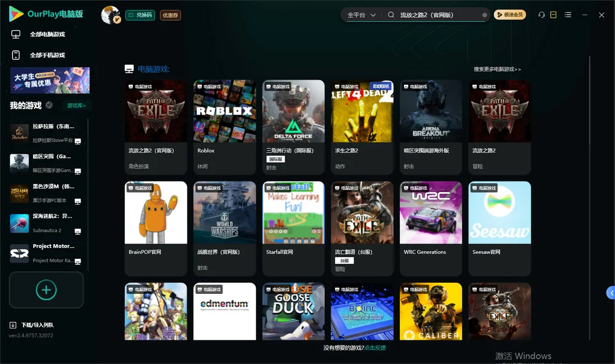Screen dimensions: 615x364
Task: Click the PC icon beside 拉萨拉斯Stove平台
Action: (x=77, y=141)
